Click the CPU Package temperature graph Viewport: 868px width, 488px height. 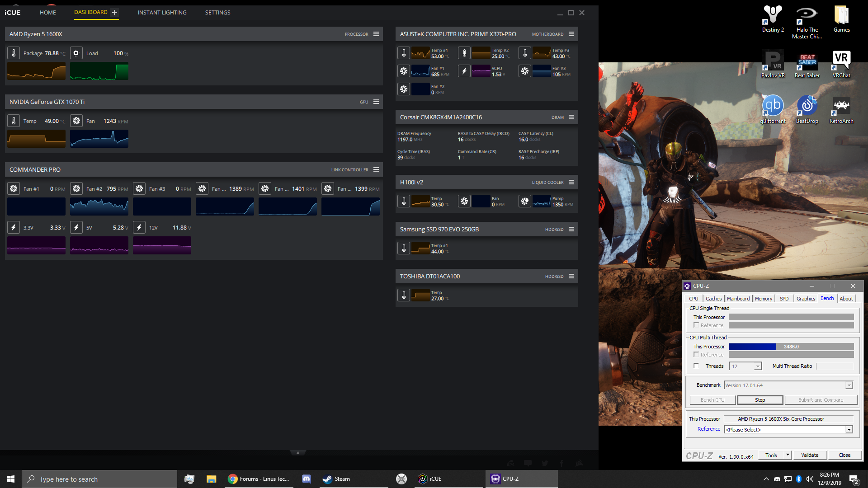pos(36,71)
